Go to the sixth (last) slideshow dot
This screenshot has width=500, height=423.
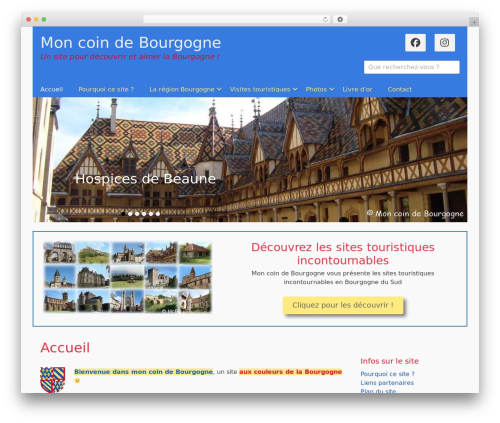tap(158, 214)
